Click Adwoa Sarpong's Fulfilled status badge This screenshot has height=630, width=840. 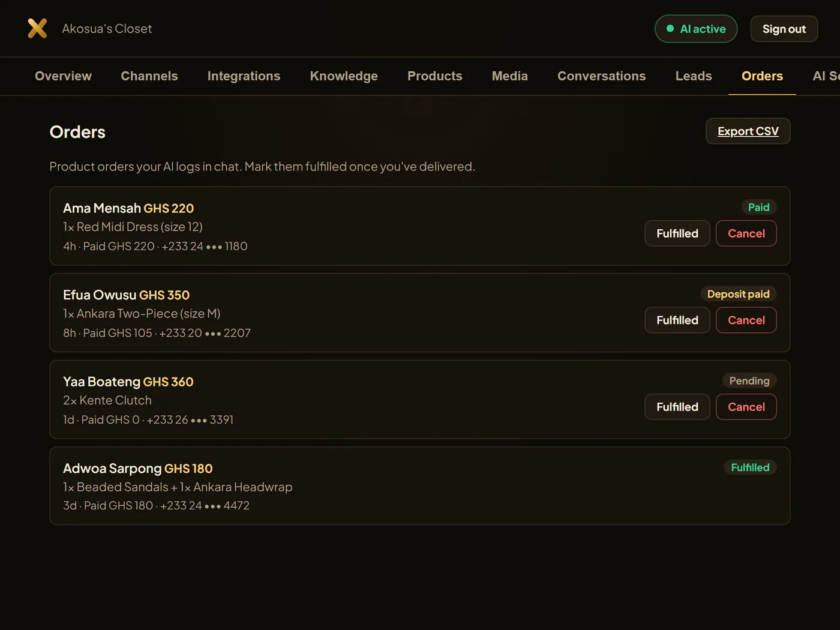[x=750, y=467]
